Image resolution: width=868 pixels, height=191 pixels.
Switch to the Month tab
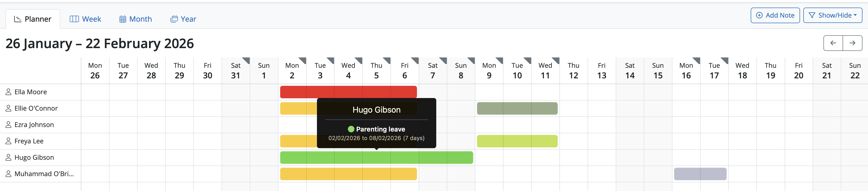click(x=135, y=19)
